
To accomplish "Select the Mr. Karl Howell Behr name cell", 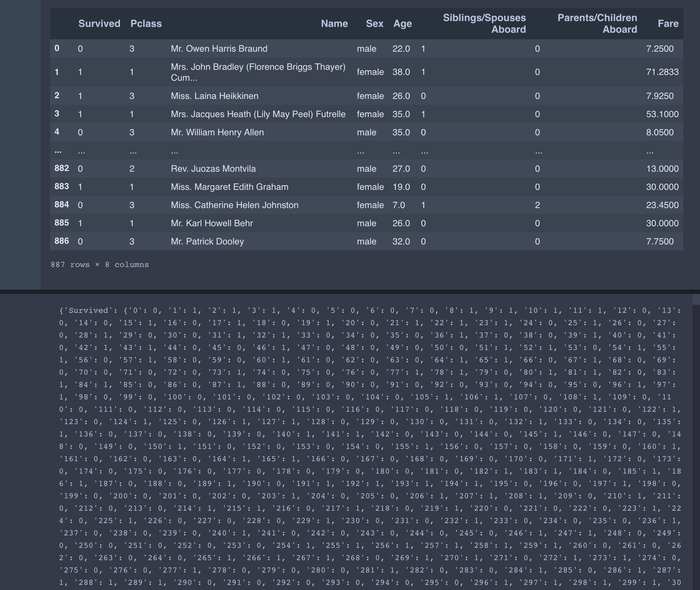I will (212, 223).
